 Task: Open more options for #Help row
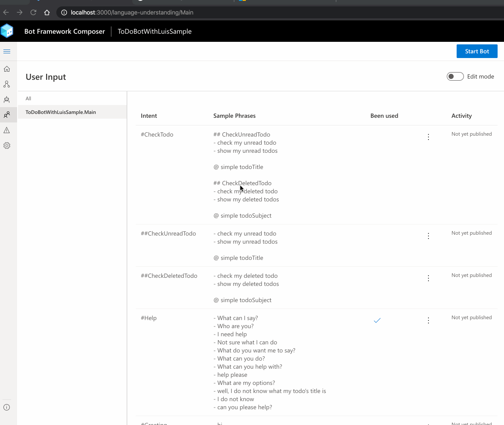pyautogui.click(x=428, y=320)
